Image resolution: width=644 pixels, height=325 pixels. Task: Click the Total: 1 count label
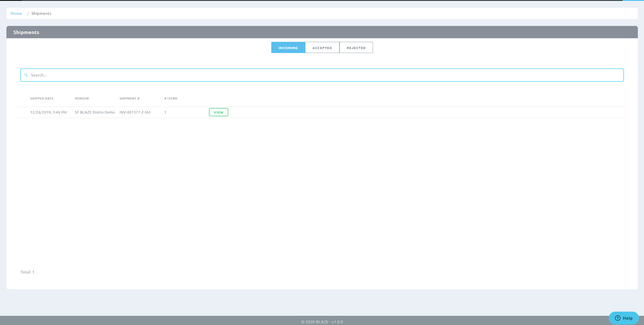[x=27, y=272]
